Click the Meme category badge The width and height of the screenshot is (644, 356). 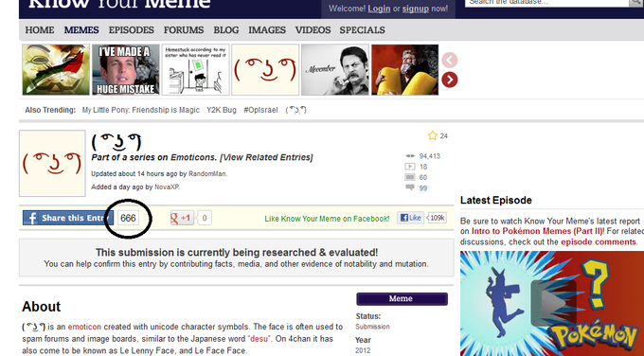tap(402, 299)
